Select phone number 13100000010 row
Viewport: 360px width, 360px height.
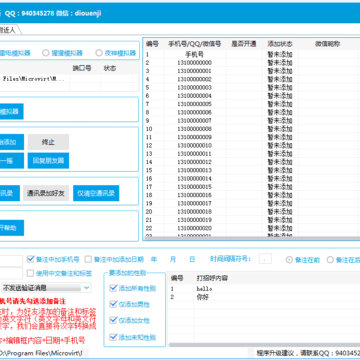click(252, 146)
